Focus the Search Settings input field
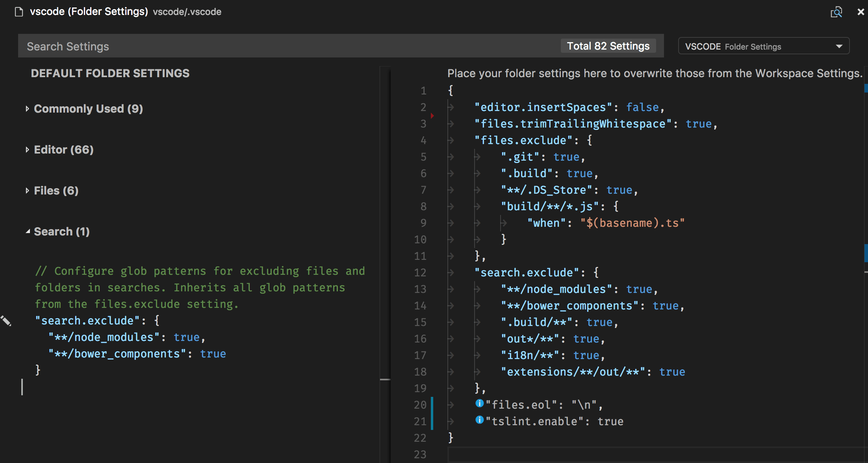 point(276,46)
